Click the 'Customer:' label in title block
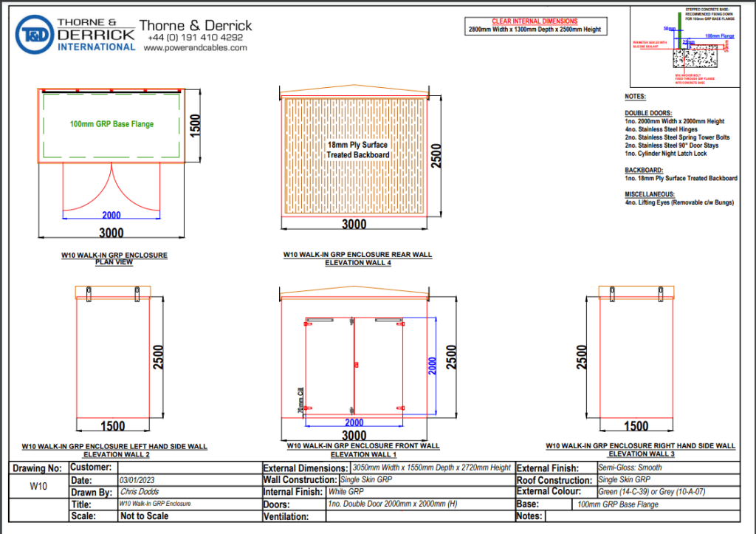Image resolution: width=756 pixels, height=534 pixels. pyautogui.click(x=91, y=467)
